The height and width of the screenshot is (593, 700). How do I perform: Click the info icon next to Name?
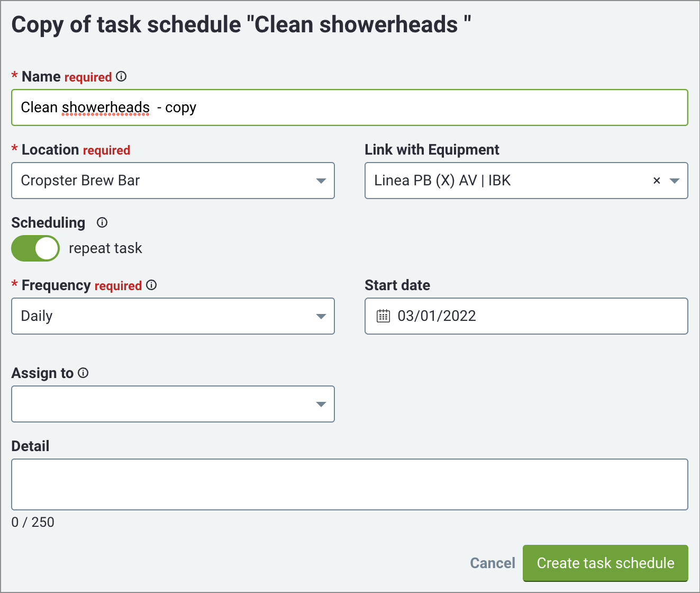coord(121,77)
